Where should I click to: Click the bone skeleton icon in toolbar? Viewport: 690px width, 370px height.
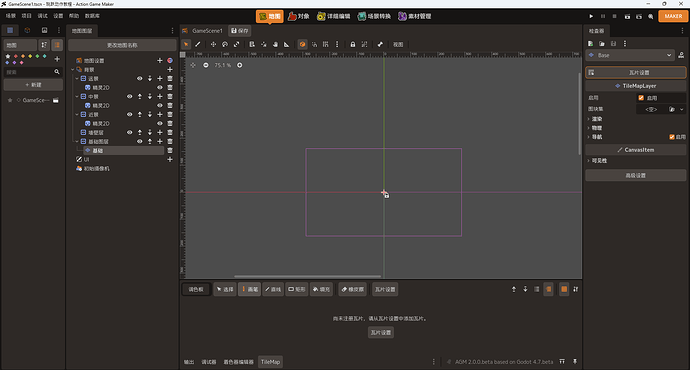coord(380,44)
